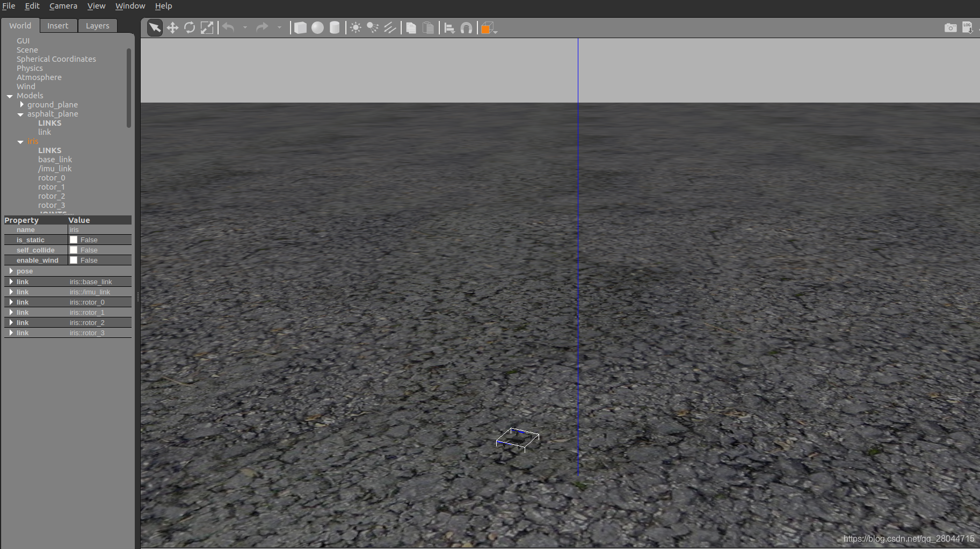Select link under asphalt_plane
Viewport: 980px width, 549px height.
(45, 132)
